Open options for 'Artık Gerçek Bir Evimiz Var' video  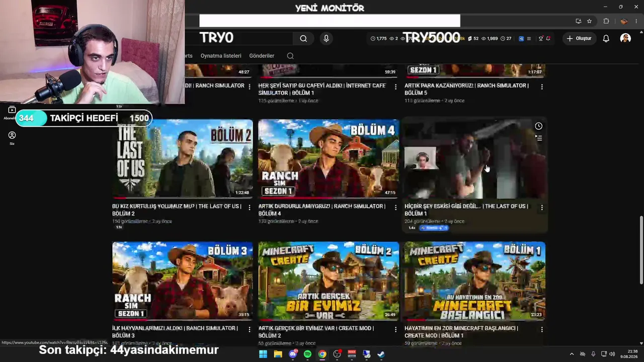click(x=395, y=329)
